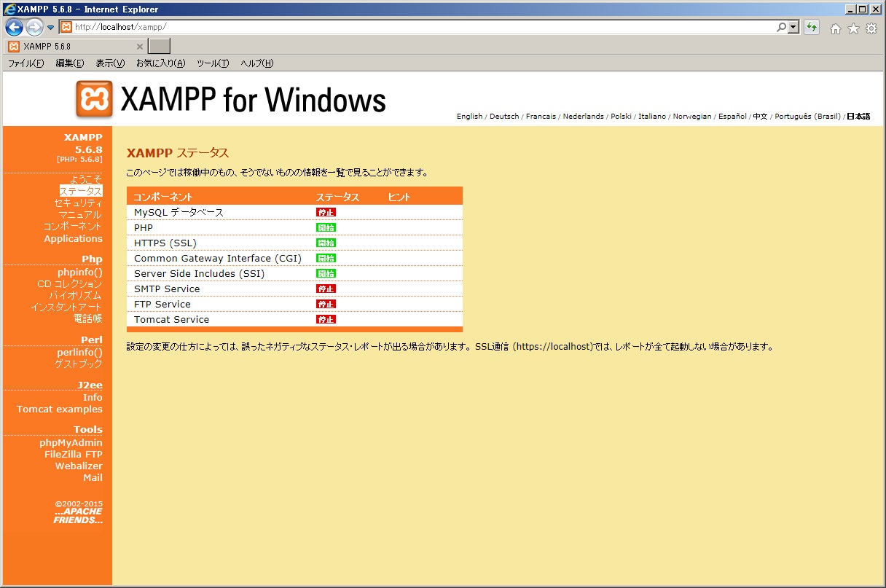This screenshot has height=588, width=886.
Task: Switch language to English
Action: tap(469, 117)
